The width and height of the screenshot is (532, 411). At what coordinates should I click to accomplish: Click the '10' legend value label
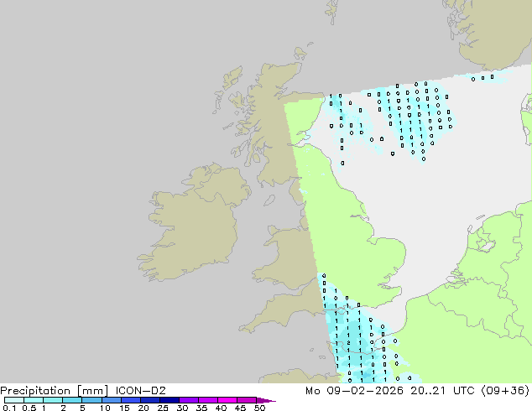(x=105, y=408)
